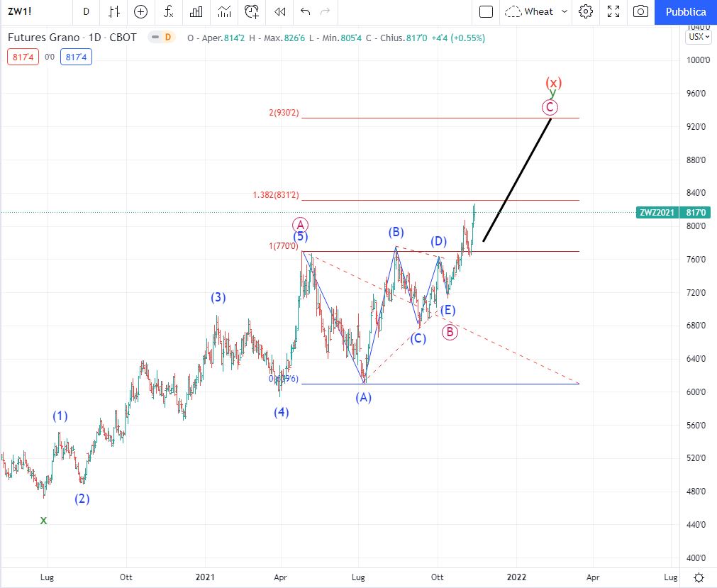Screen dimensions: 717x588
Task: Toggle the D delayed data badge
Action: coord(168,38)
